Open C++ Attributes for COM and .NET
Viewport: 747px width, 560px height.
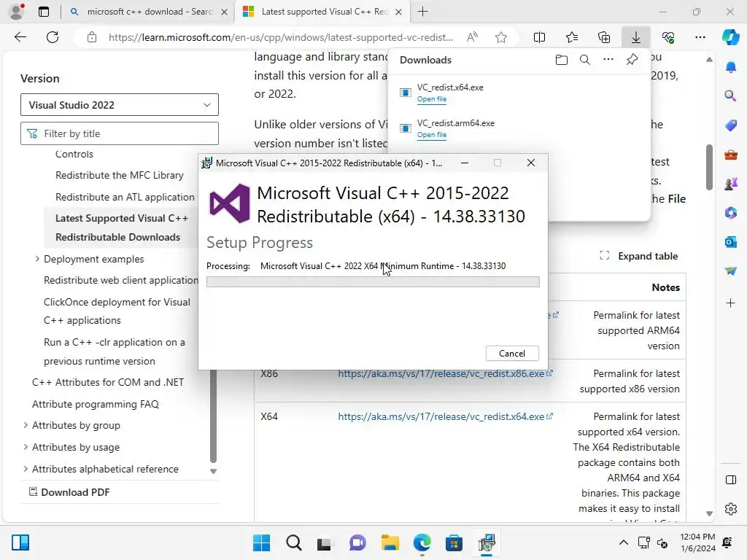pyautogui.click(x=108, y=382)
